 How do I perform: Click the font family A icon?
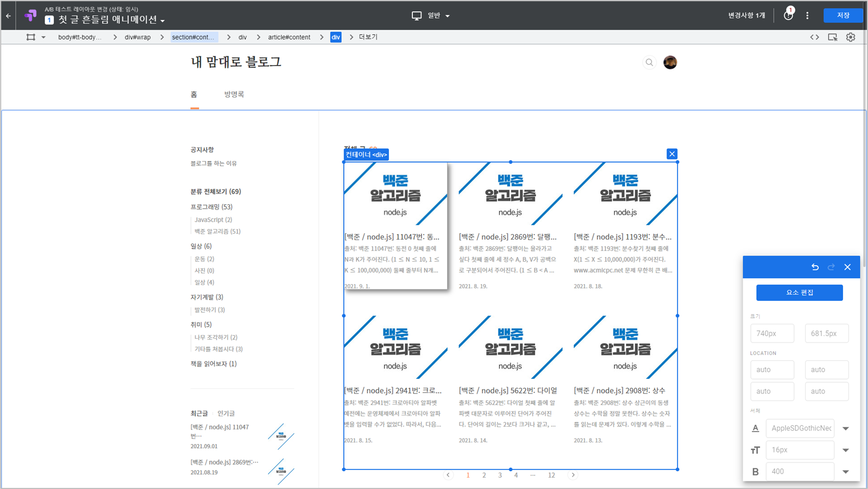[755, 428]
